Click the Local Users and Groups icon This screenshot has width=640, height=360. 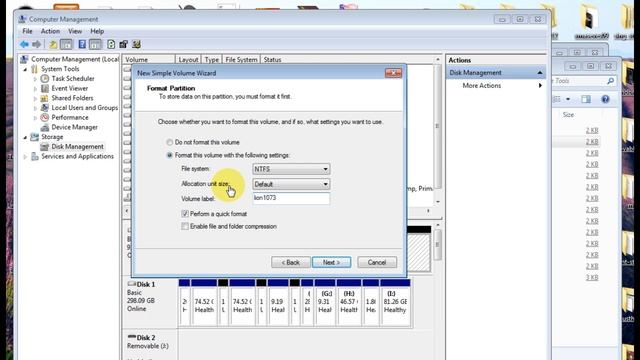(x=45, y=108)
